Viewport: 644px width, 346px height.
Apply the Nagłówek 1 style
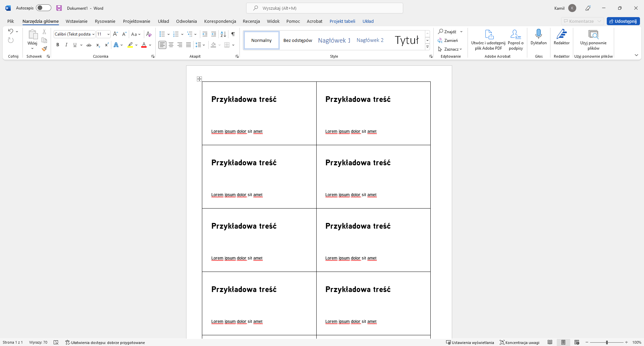[334, 40]
